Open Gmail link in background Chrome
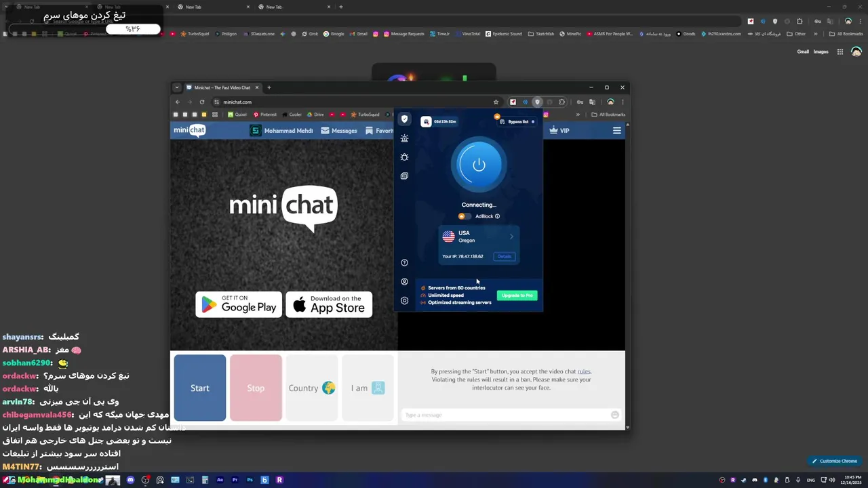Viewport: 868px width, 488px height. click(x=803, y=52)
